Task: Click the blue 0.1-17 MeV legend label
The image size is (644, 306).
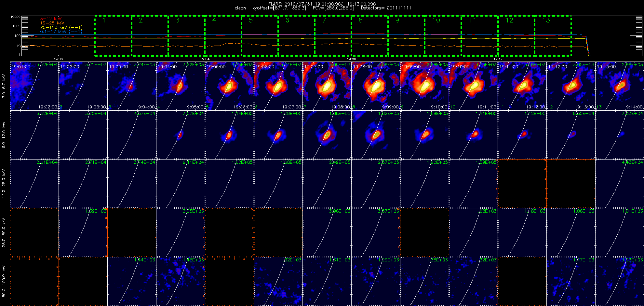Action: (x=61, y=32)
